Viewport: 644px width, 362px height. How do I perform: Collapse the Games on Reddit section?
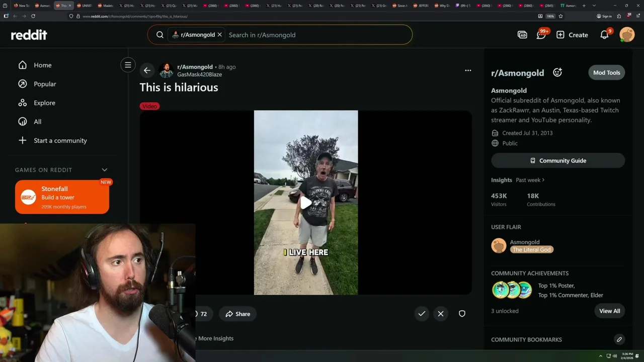click(105, 170)
